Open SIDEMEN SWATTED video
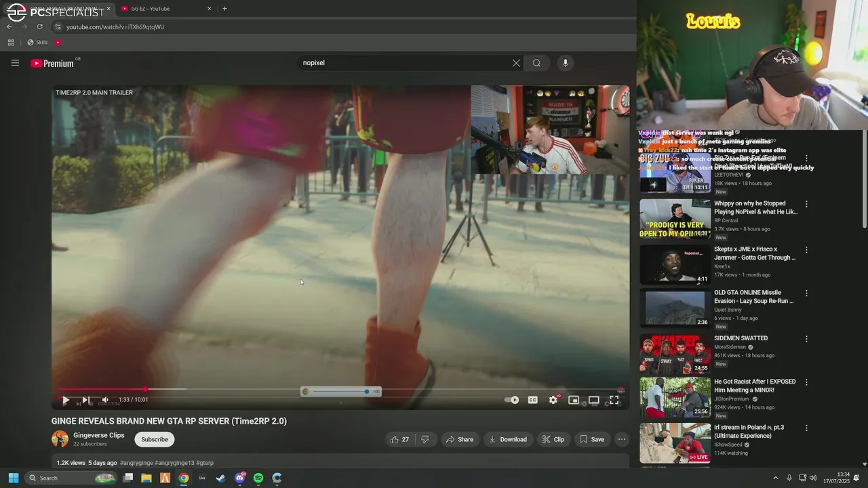Image resolution: width=868 pixels, height=488 pixels. click(675, 354)
